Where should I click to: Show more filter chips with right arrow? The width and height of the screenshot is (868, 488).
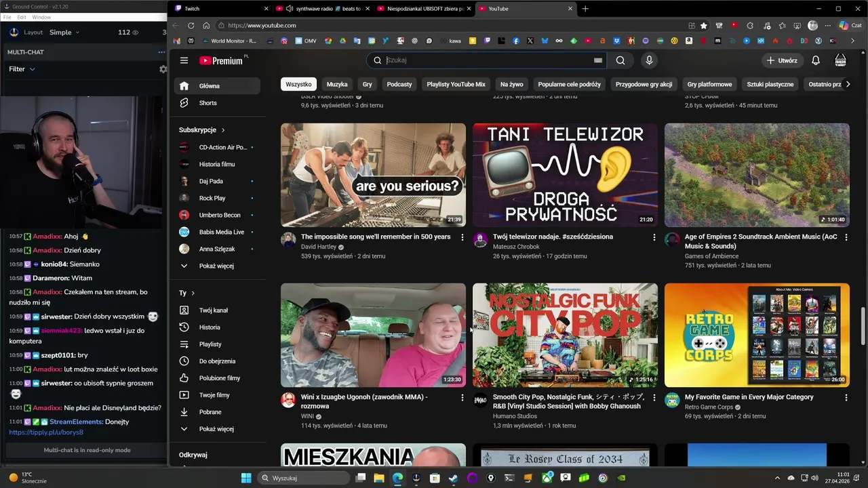click(x=848, y=85)
